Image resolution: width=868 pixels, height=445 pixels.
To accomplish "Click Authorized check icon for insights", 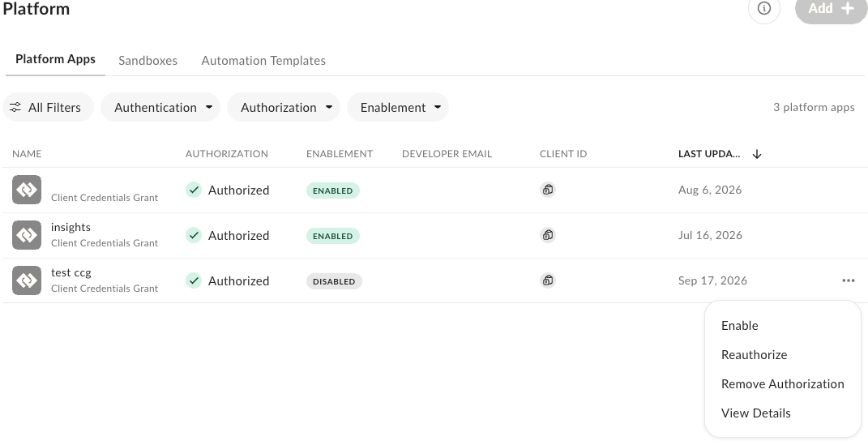I will coord(194,235).
